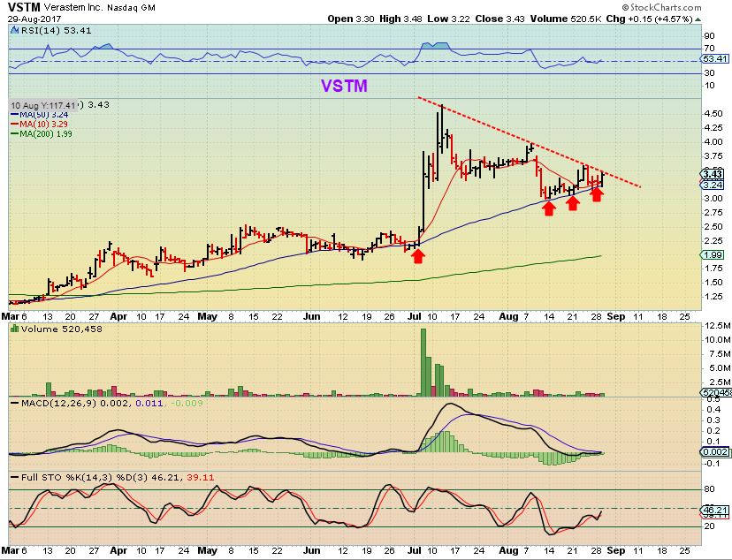Click the MACD(12,26,9) 0.002 label

(74, 403)
